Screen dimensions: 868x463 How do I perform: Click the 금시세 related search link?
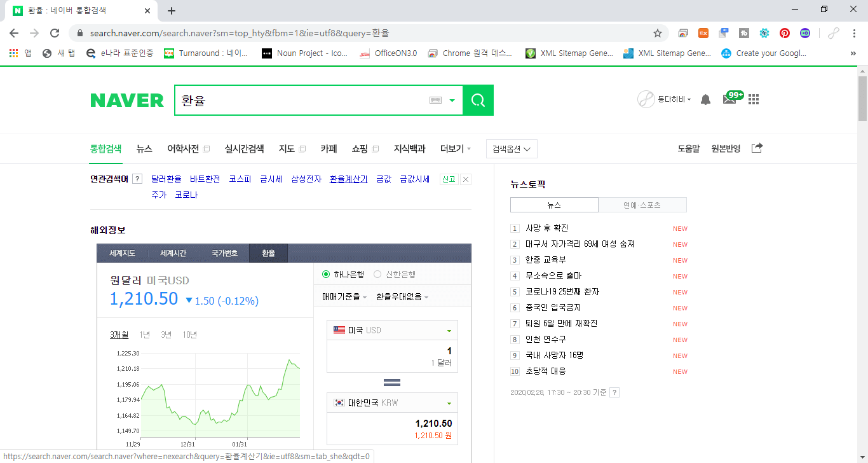(271, 179)
